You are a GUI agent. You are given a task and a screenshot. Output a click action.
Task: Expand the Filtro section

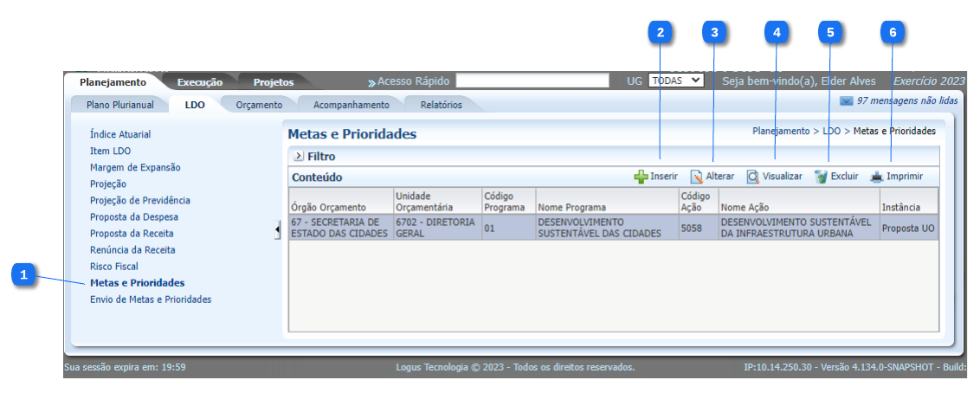point(299,157)
